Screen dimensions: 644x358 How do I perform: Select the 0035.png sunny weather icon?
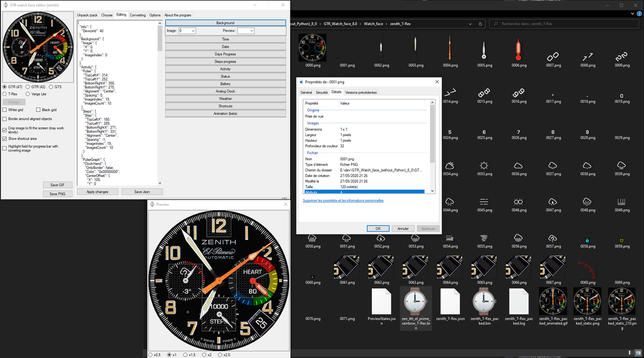484,165
